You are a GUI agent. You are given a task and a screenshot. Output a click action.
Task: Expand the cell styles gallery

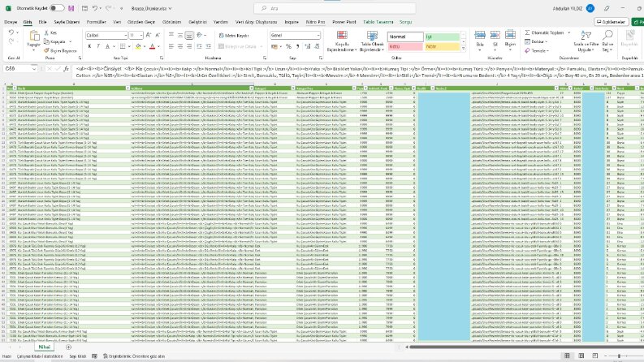point(464,49)
